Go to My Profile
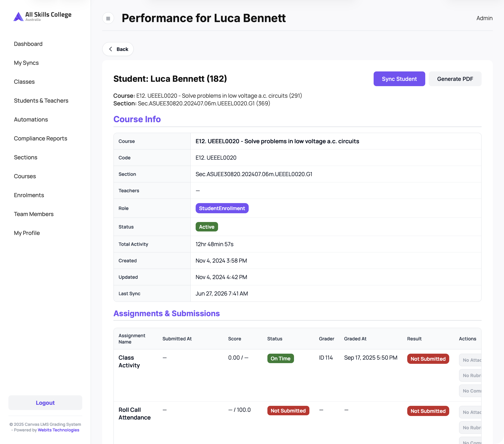The image size is (504, 444). 27,233
